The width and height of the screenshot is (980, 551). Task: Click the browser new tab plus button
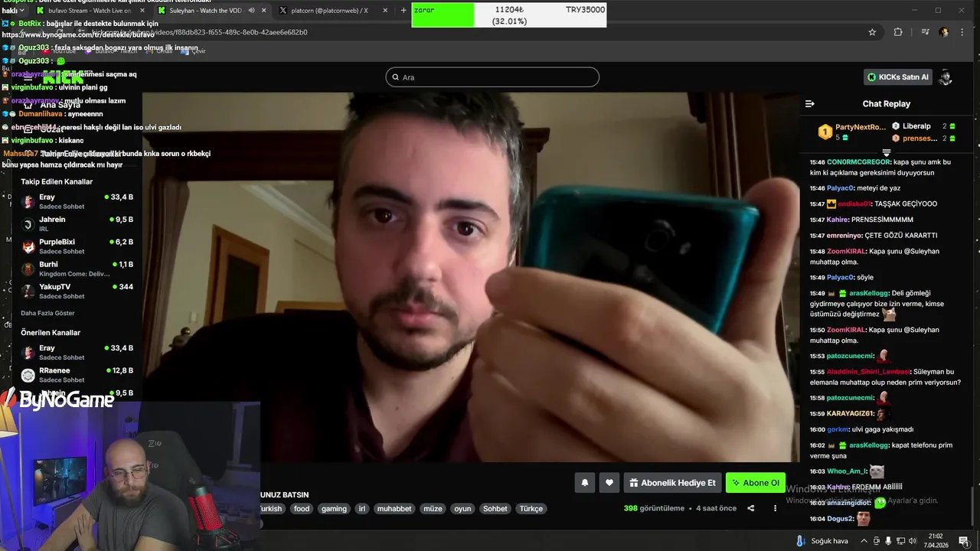point(403,11)
